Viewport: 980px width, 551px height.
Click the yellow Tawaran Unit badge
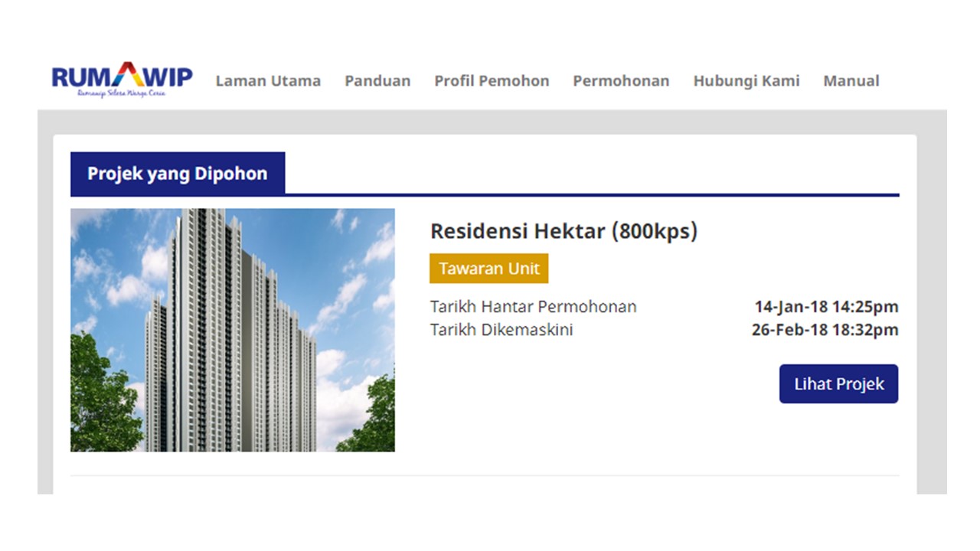coord(489,269)
